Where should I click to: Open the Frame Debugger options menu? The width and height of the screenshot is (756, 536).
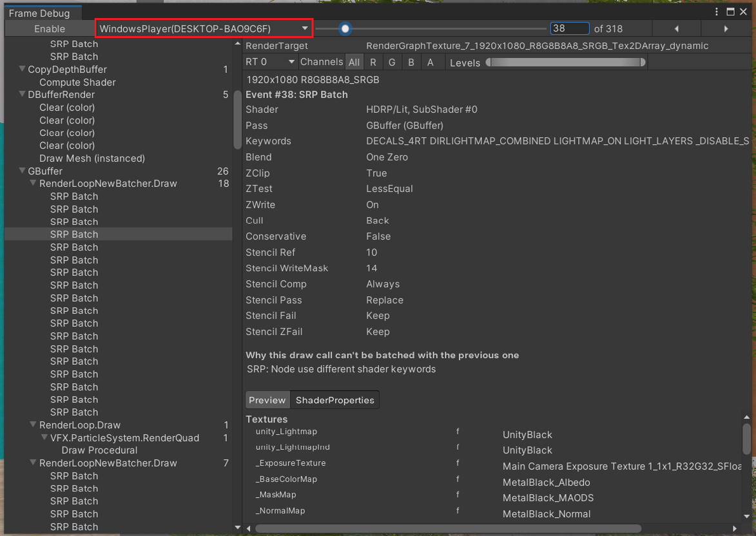coord(715,12)
